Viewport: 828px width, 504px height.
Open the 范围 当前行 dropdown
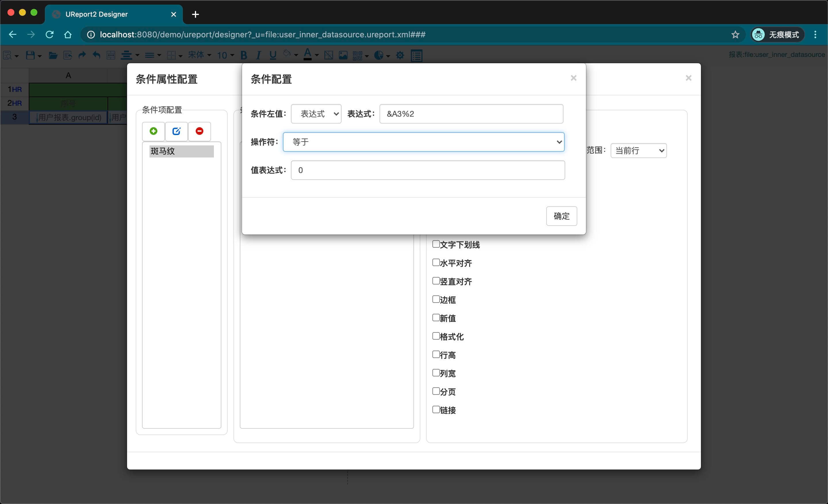point(639,151)
